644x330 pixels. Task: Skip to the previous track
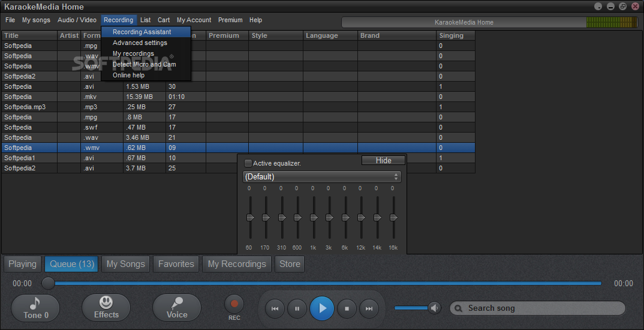(275, 308)
